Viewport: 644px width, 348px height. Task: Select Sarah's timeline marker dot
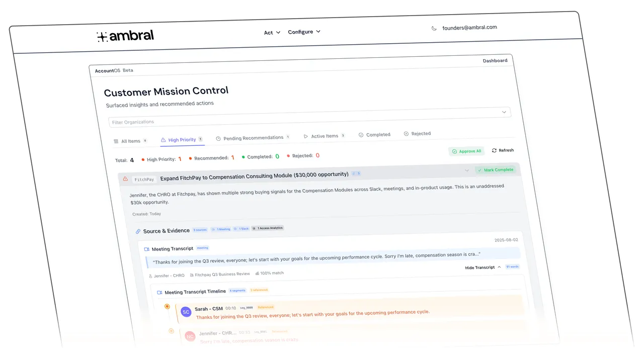point(167,306)
